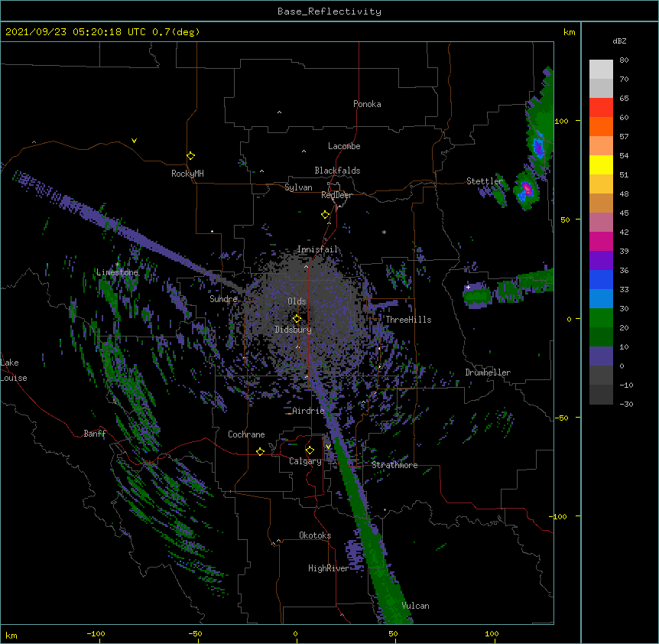Click the Olds town label

tap(297, 301)
